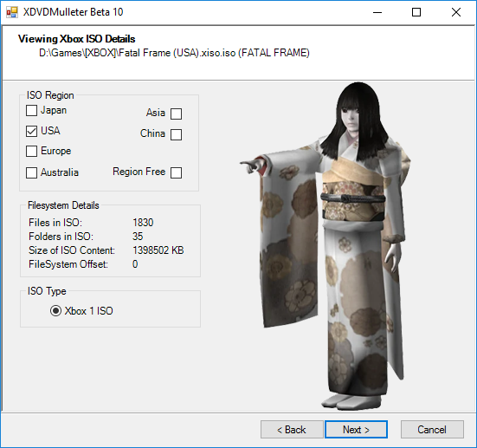Click the Size of ISO Content label
The width and height of the screenshot is (477, 448).
pos(72,250)
